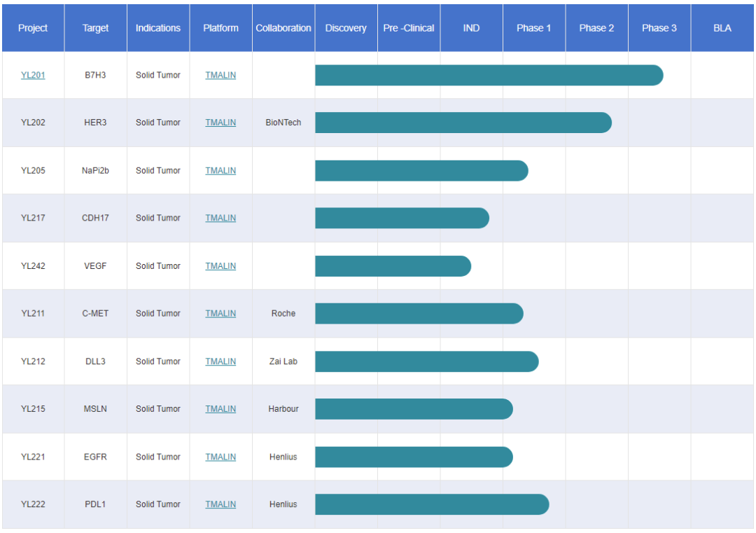Viewport: 756px width, 533px height.
Task: Select the BLA column header
Action: click(722, 28)
